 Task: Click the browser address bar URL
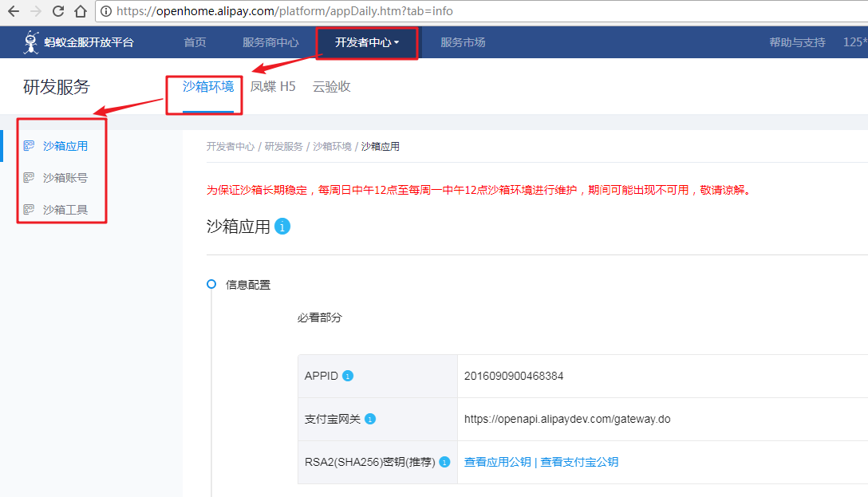click(285, 12)
